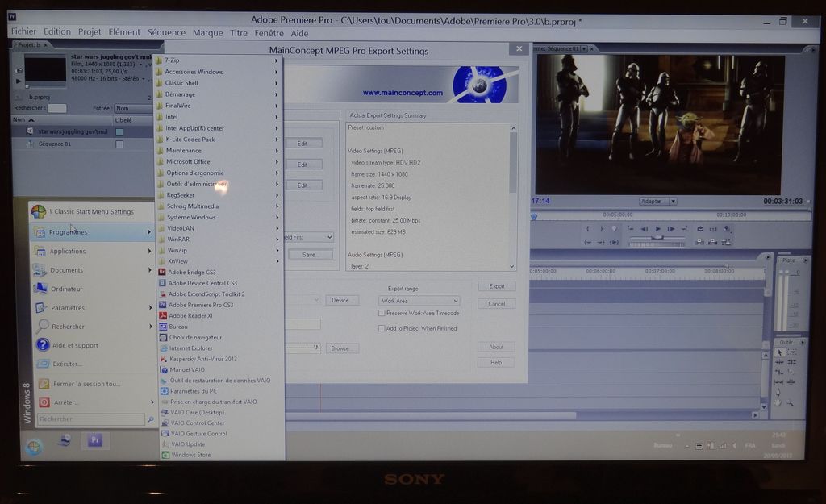Click the Set In Point icon

point(587,228)
